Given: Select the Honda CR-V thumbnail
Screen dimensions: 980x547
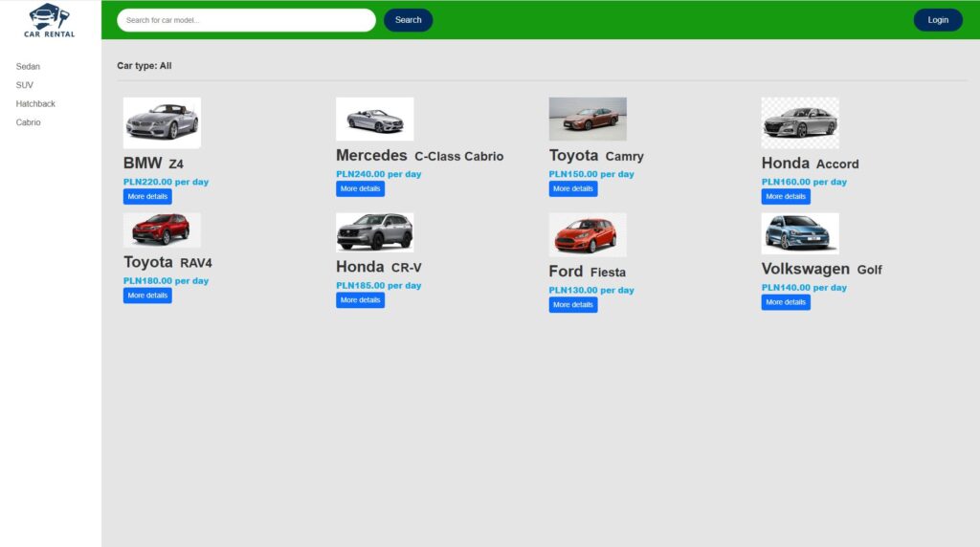Looking at the screenshot, I should coord(374,231).
